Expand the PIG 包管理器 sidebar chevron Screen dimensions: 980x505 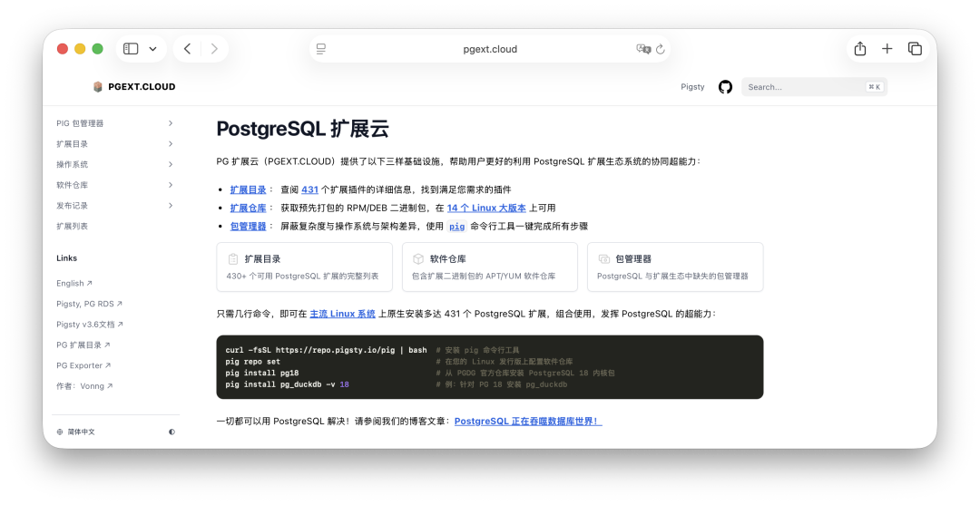click(170, 123)
